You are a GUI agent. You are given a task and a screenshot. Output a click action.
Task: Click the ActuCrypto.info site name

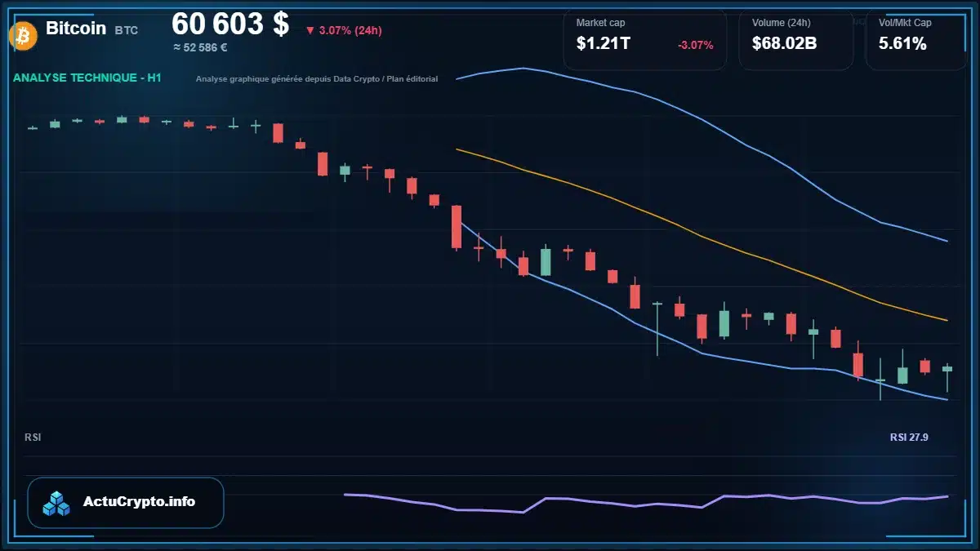click(x=139, y=502)
